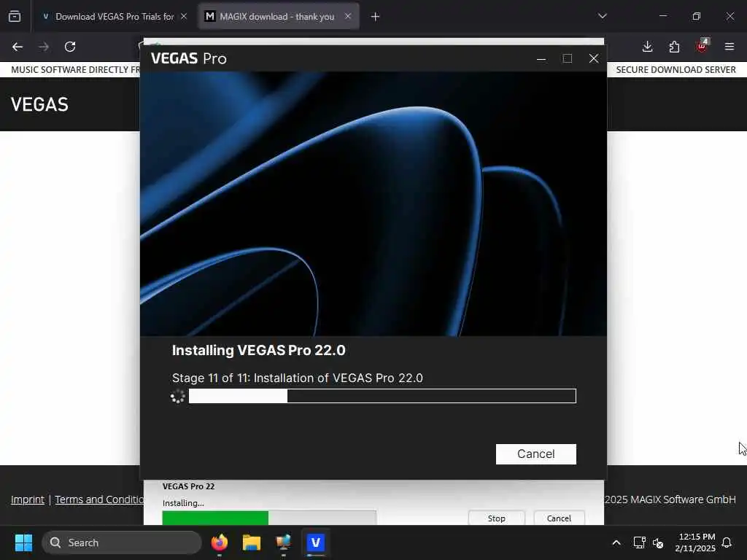Viewport: 747px width, 560px height.
Task: Click the taskbar Search box
Action: coord(122,542)
